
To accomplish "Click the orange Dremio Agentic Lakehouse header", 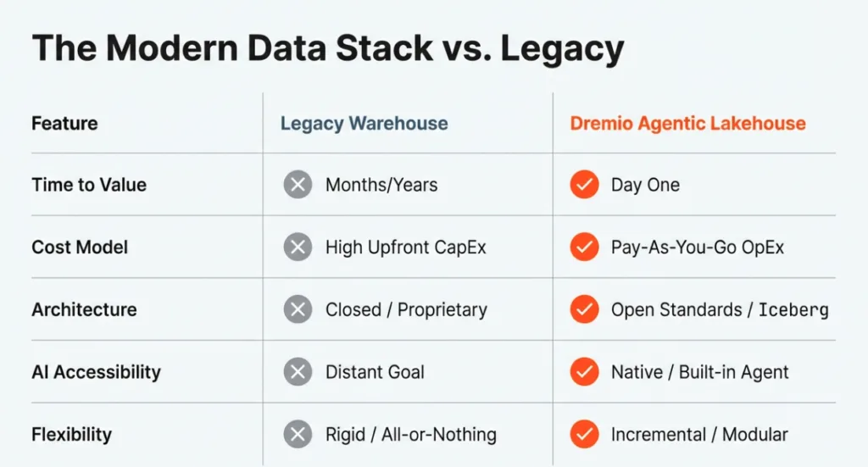I will (687, 123).
